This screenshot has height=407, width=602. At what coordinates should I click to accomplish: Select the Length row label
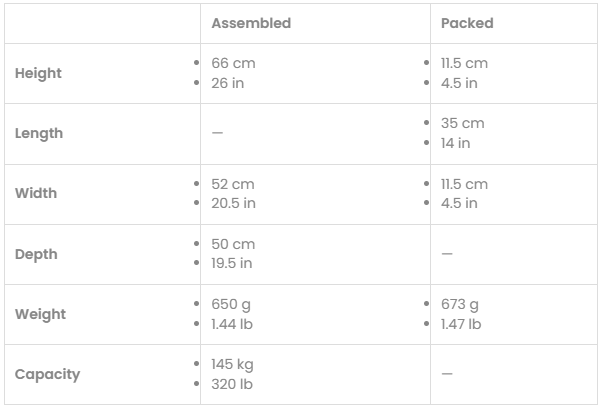click(39, 133)
